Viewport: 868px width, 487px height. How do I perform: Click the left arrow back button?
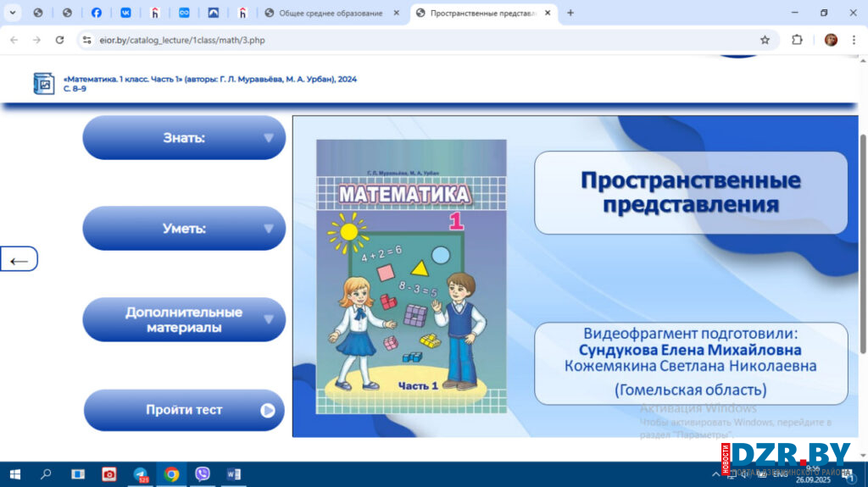click(x=19, y=259)
